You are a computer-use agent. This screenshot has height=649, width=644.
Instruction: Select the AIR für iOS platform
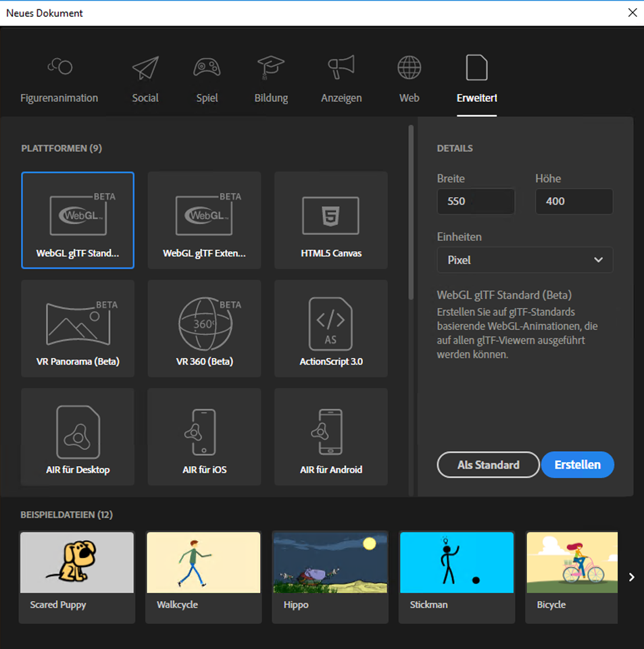click(203, 436)
